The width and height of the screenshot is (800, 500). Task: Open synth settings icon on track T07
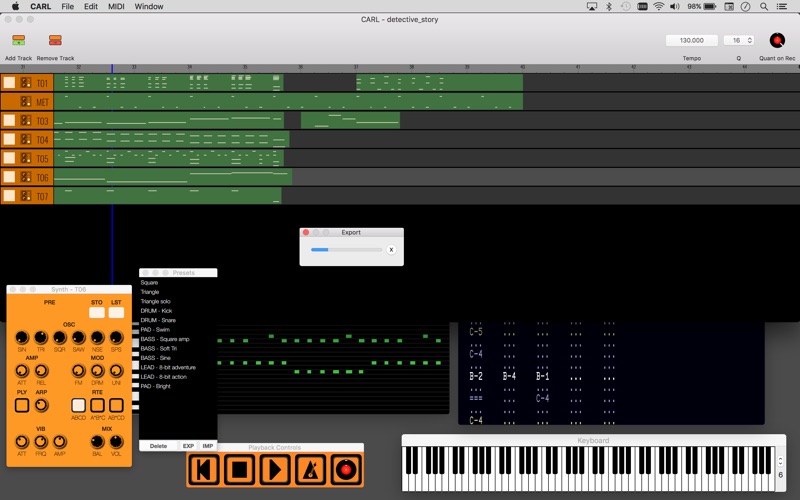[26, 195]
